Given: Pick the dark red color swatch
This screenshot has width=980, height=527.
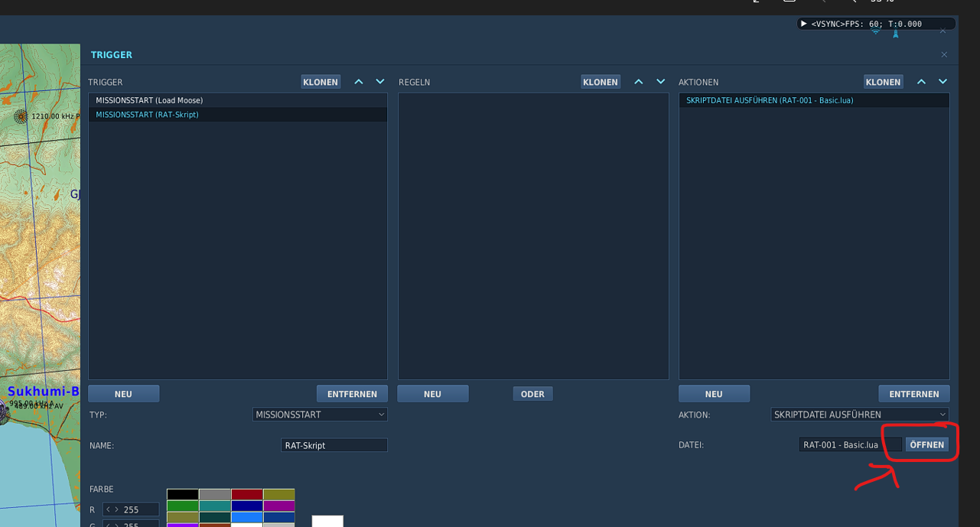Looking at the screenshot, I should click(246, 495).
